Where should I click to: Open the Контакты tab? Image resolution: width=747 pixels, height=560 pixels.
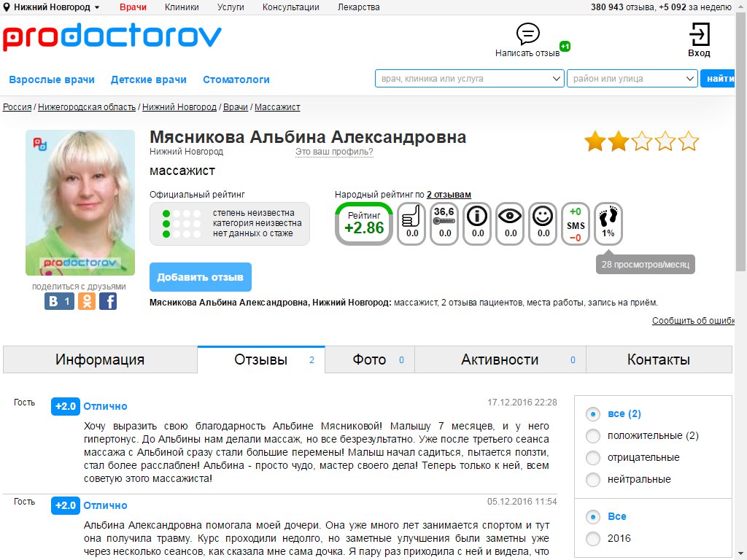pos(659,359)
